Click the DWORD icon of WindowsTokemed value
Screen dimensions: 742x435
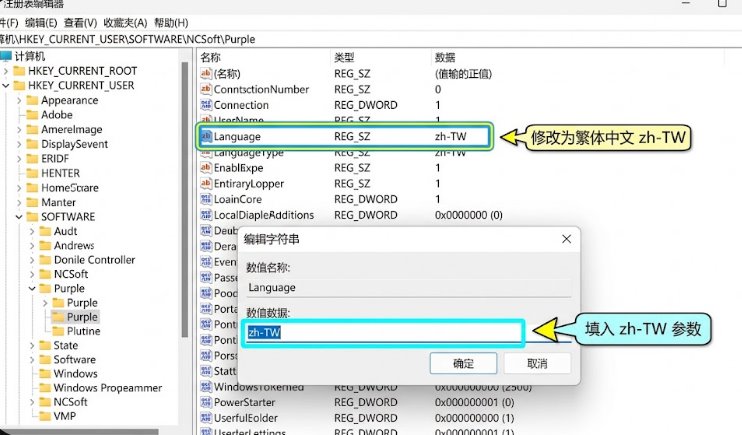point(206,387)
